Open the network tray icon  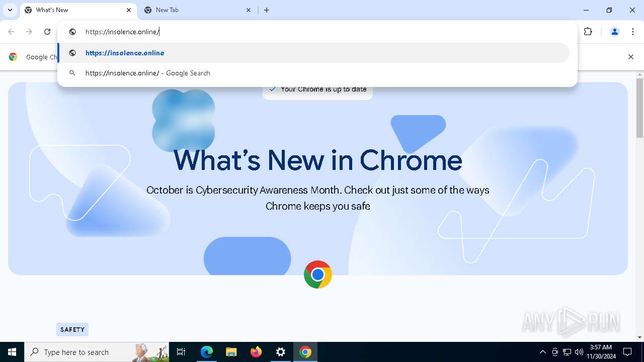(x=567, y=352)
